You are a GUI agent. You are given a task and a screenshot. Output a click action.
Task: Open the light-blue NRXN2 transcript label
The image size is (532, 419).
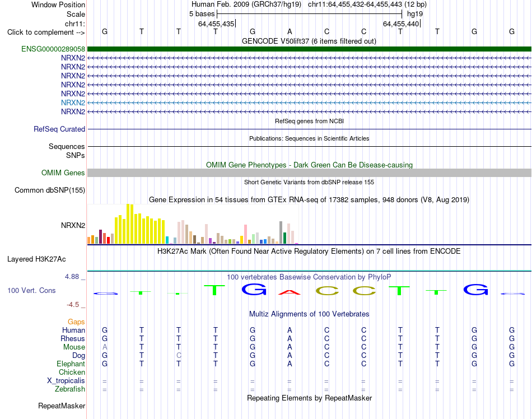click(73, 103)
